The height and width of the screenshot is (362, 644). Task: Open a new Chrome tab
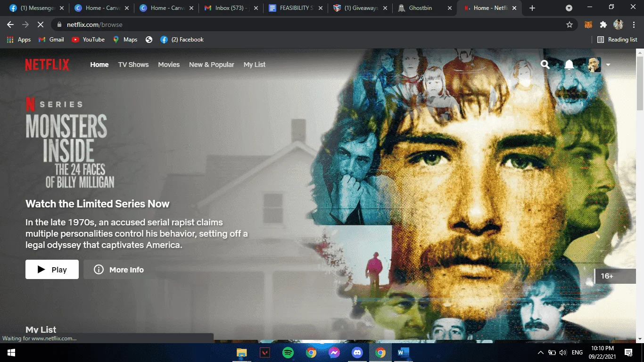click(532, 8)
